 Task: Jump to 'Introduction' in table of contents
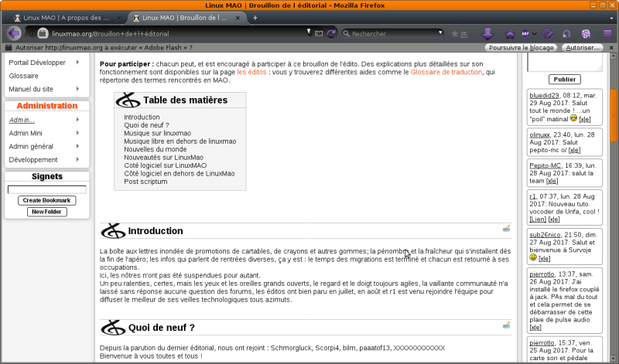[x=142, y=117]
